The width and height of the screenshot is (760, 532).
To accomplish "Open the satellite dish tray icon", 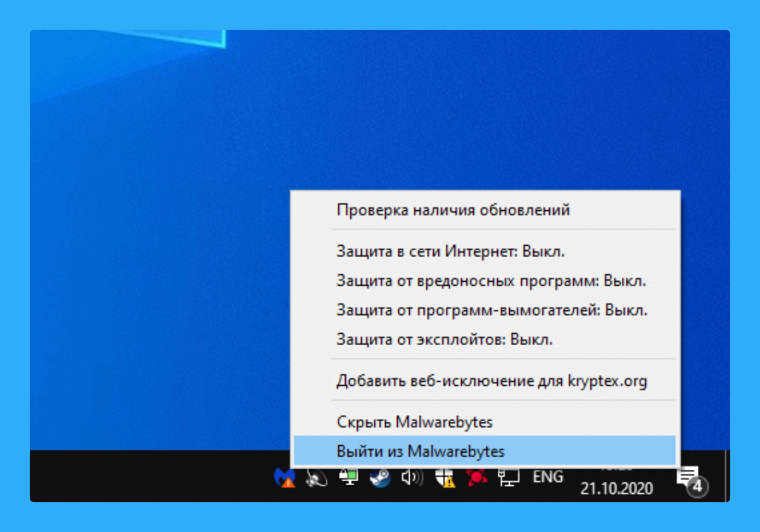I will coord(316,478).
